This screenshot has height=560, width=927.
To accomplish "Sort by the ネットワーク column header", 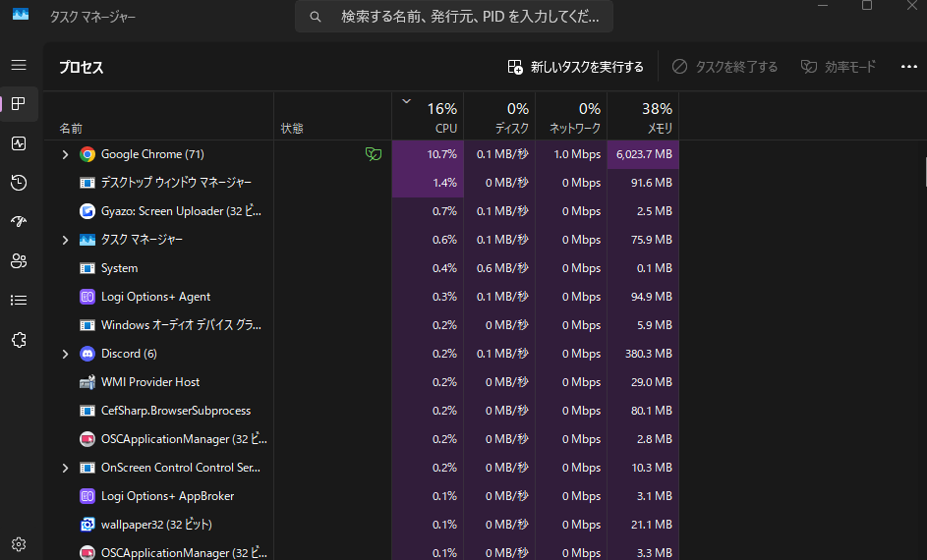I will click(x=572, y=116).
